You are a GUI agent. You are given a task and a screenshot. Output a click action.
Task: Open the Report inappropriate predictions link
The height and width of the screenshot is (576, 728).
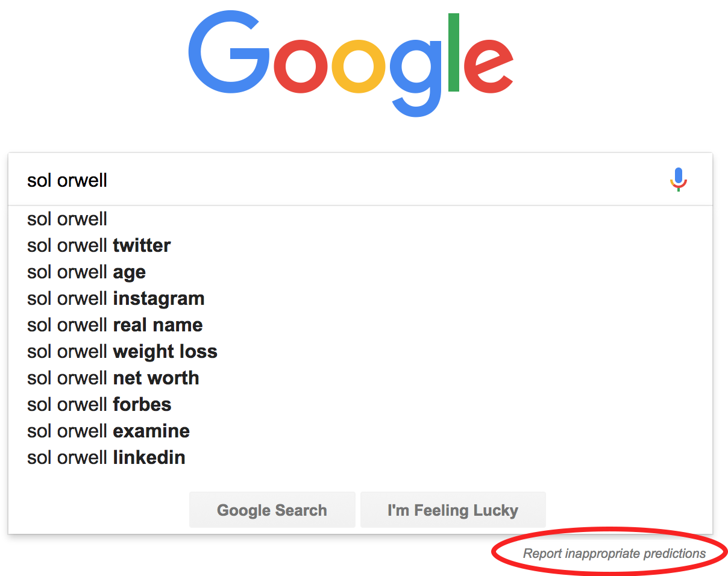[x=614, y=553]
